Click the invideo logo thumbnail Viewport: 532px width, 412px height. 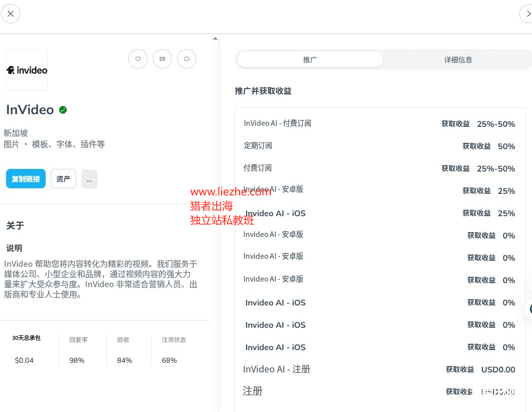coord(27,70)
